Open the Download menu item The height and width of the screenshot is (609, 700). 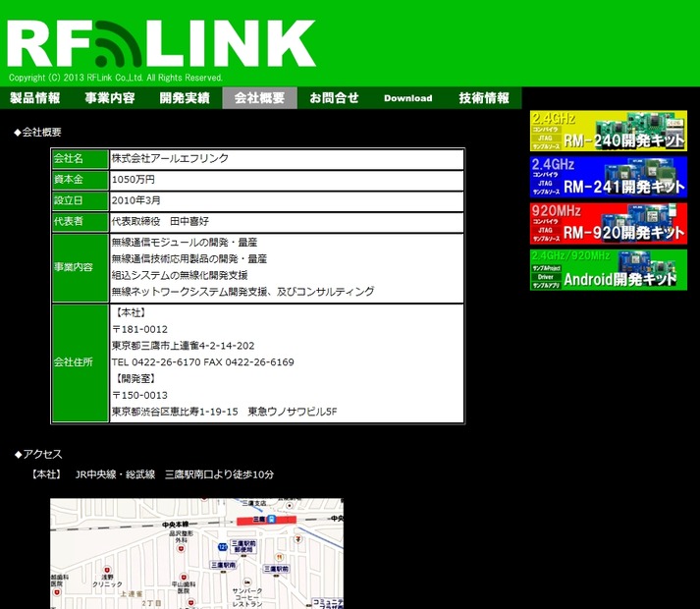[408, 98]
